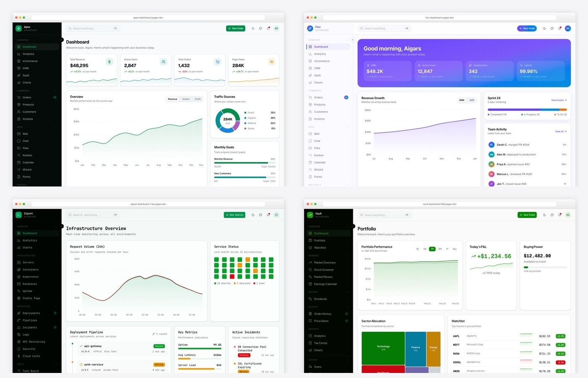The image size is (588, 378).
Task: Select Watchlist in the Vault sidebar
Action: pos(320,247)
